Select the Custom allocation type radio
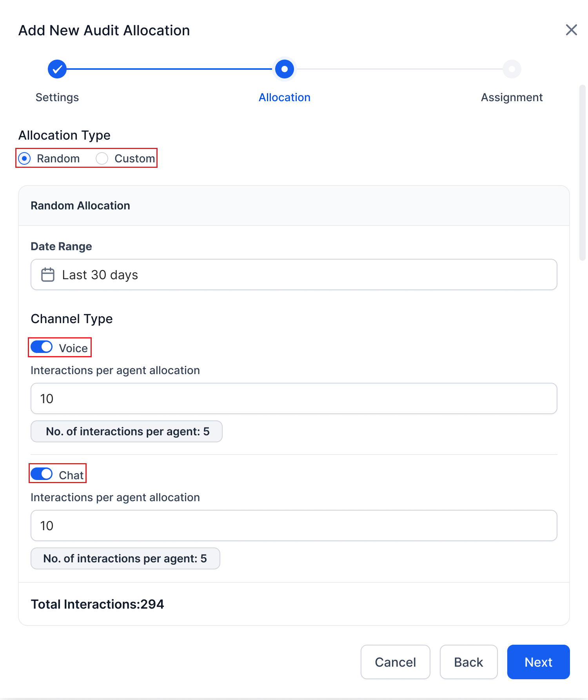Image resolution: width=588 pixels, height=700 pixels. click(102, 158)
